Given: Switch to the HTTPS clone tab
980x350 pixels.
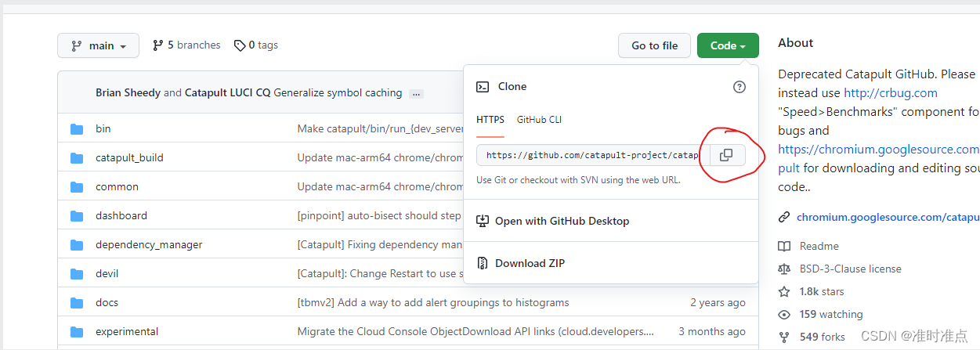Looking at the screenshot, I should coord(490,120).
